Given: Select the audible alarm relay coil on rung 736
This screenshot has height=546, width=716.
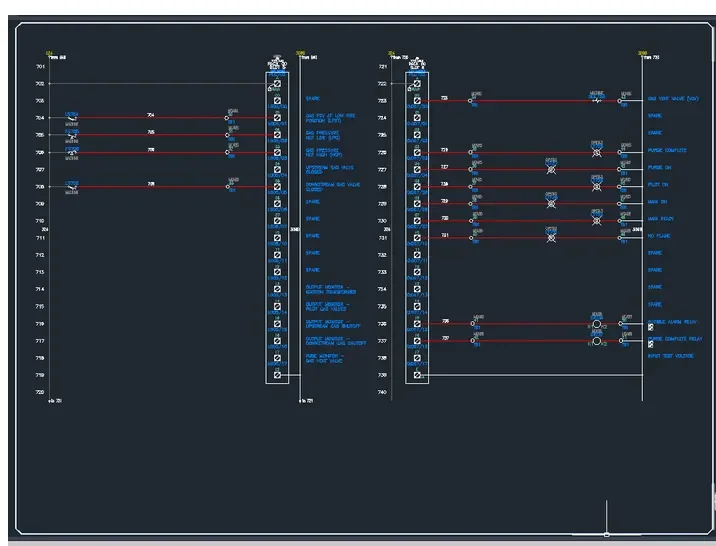Looking at the screenshot, I should tap(596, 324).
